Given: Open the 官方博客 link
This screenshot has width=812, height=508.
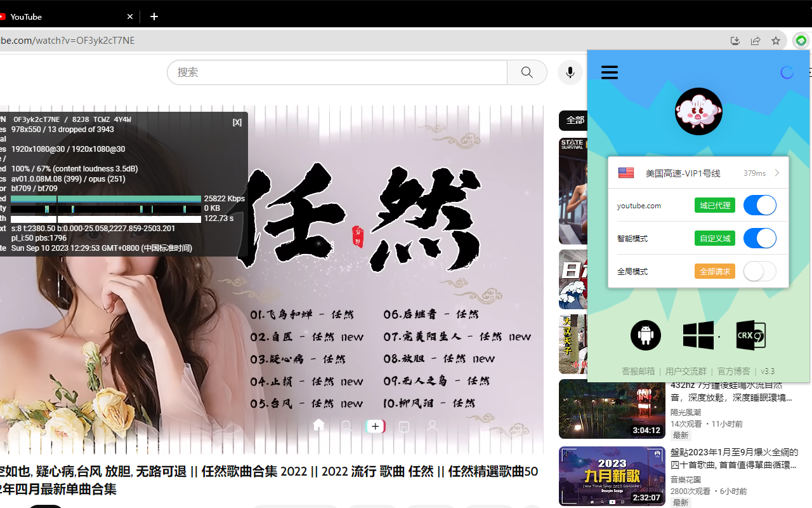Looking at the screenshot, I should click(733, 371).
